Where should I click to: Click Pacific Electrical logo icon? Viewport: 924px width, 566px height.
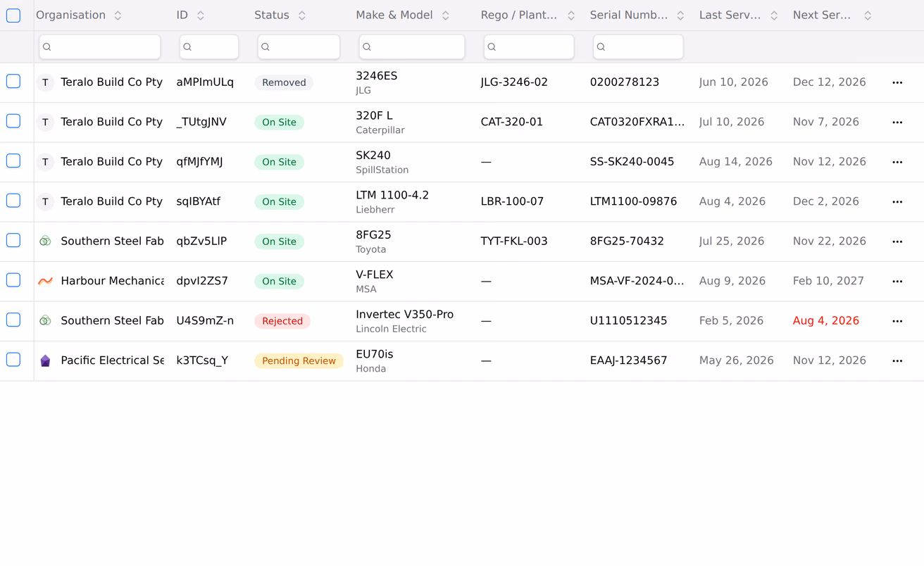coord(45,361)
